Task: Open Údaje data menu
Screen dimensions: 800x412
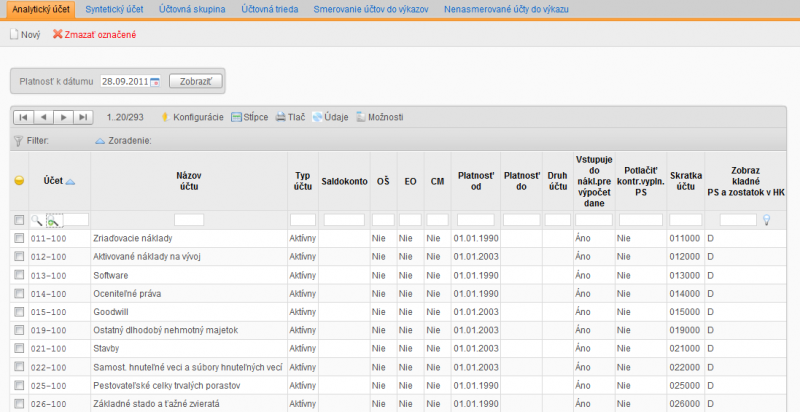Action: [x=330, y=117]
